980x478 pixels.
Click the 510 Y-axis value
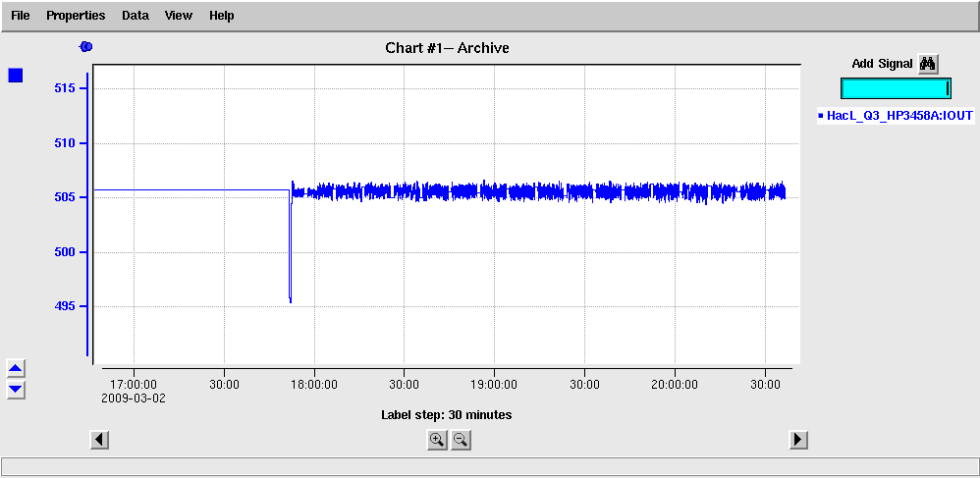65,143
